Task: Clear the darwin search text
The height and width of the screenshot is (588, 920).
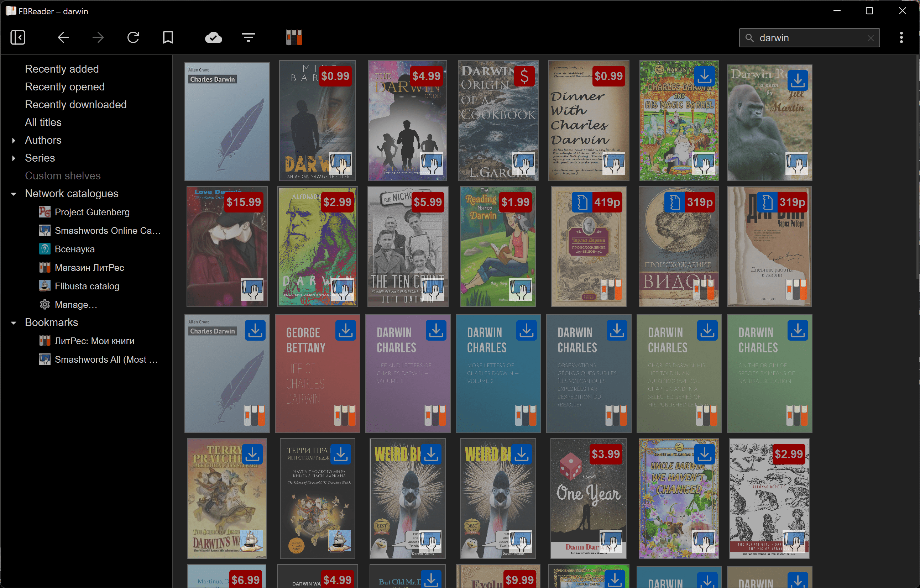Action: coord(871,38)
